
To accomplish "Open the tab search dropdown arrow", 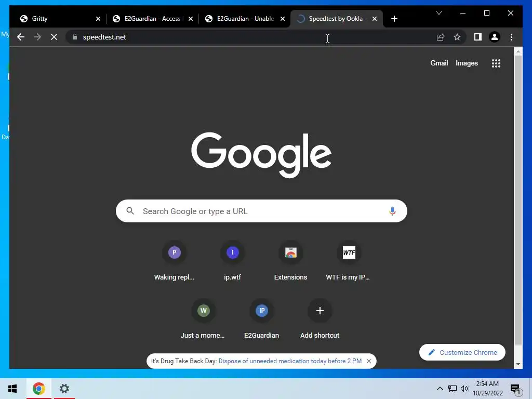I will [438, 13].
